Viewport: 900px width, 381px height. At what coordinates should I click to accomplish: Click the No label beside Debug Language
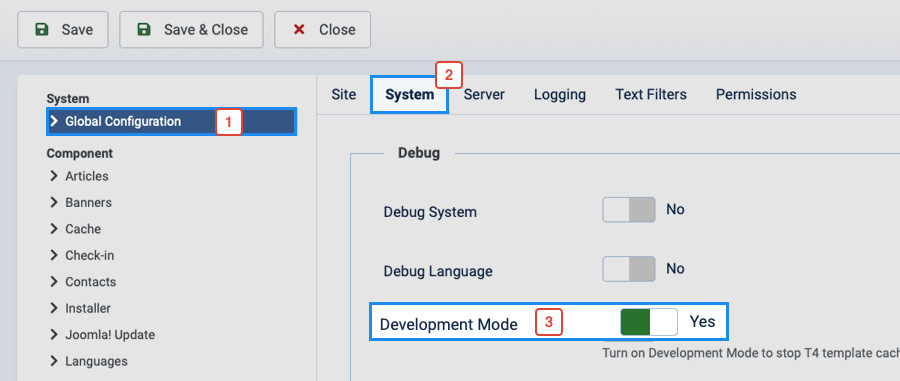(x=676, y=269)
